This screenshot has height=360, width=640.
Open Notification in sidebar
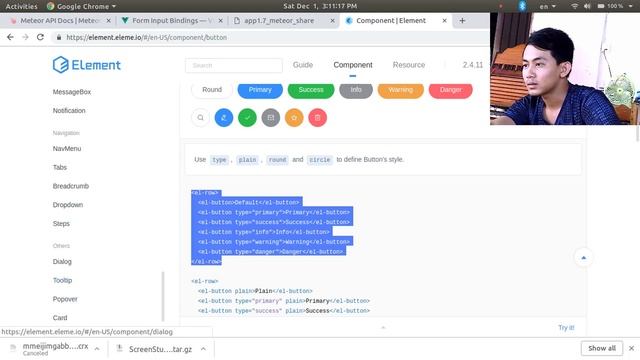click(x=69, y=111)
